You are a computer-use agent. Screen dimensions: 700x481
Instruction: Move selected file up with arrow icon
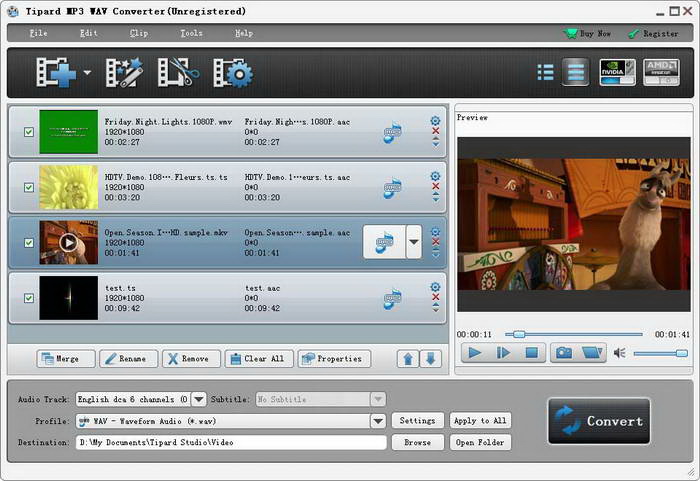pyautogui.click(x=408, y=358)
